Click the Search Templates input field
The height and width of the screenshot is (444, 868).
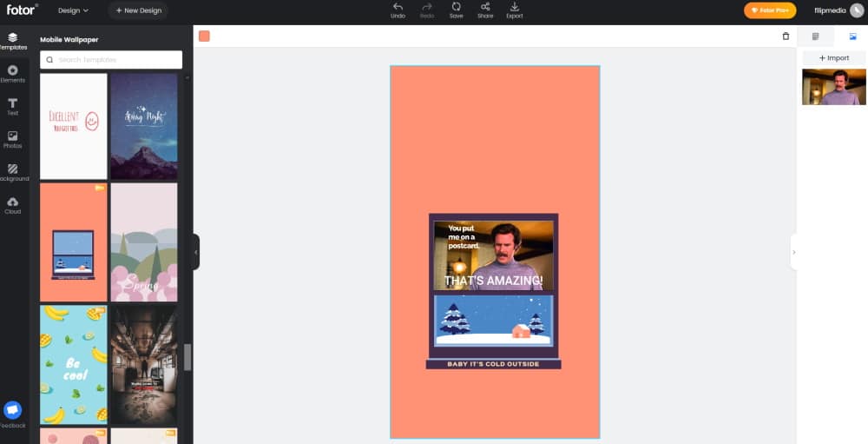click(x=111, y=60)
